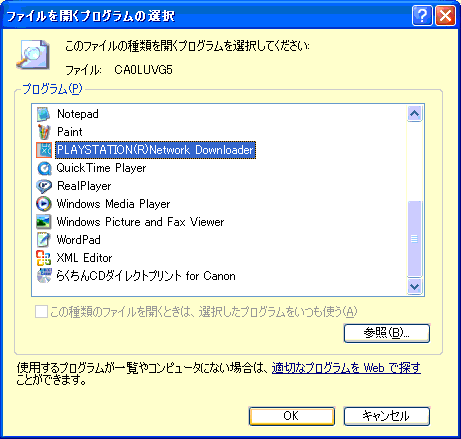The width and height of the screenshot is (461, 439).
Task: Confirm with the OK button
Action: [292, 416]
